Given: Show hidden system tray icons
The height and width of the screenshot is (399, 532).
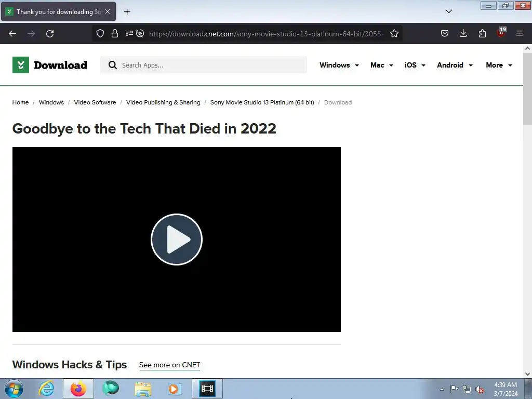Looking at the screenshot, I should click(x=442, y=389).
